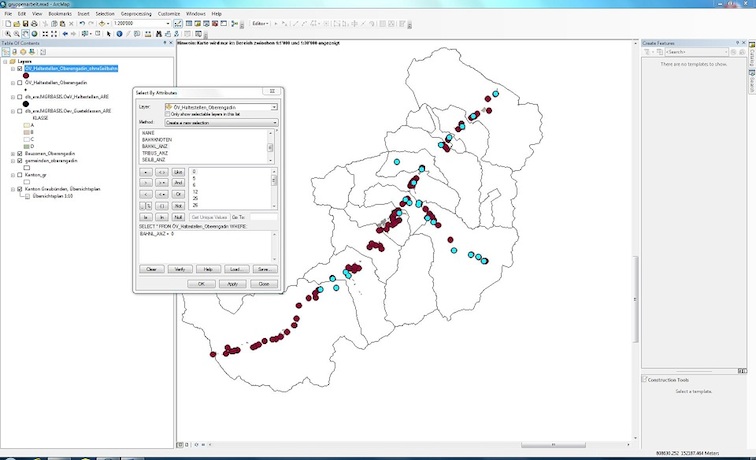756x460 pixels.
Task: Select the Pan hand tool
Action: 25,33
